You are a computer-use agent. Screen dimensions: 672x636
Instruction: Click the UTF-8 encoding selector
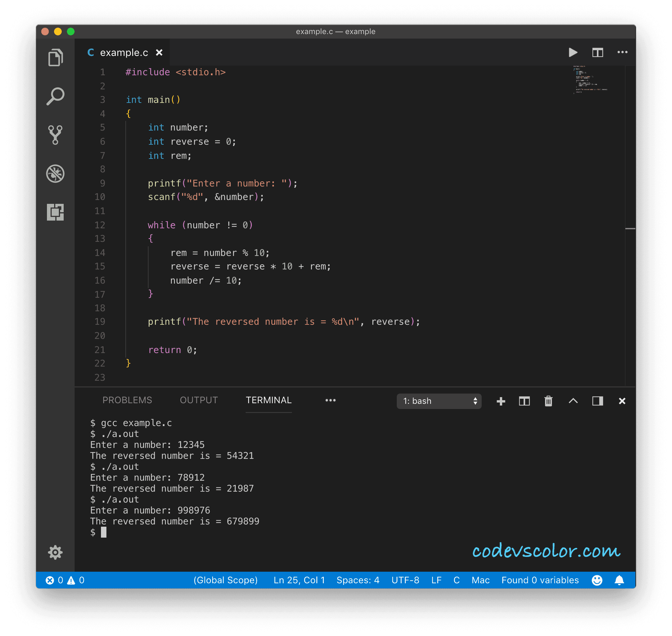tap(405, 580)
